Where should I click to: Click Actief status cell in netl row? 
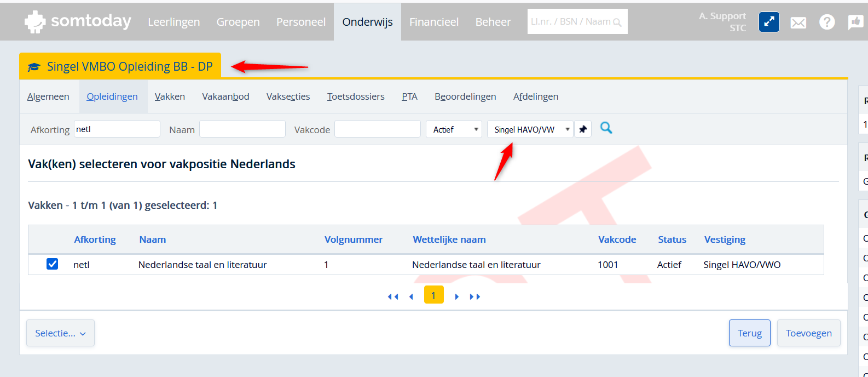pos(669,265)
